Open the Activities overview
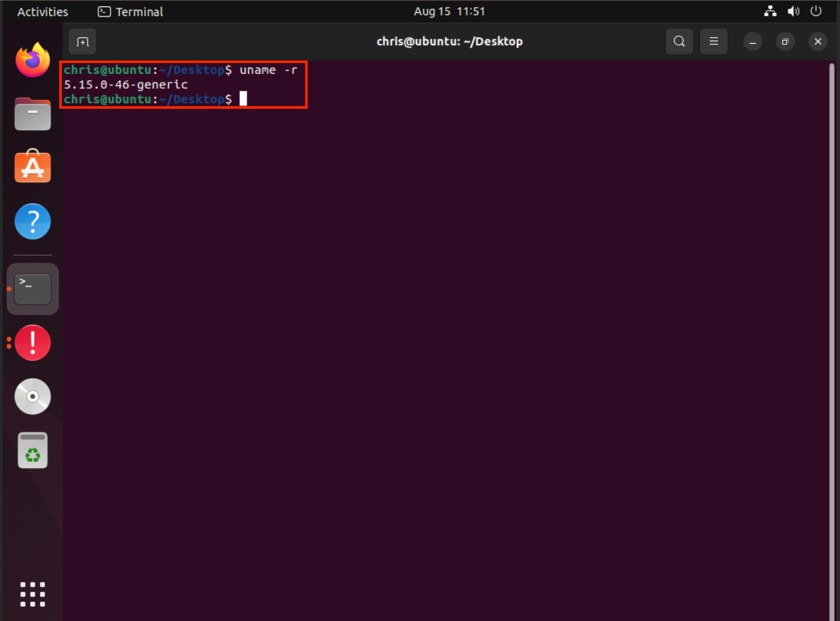Image resolution: width=840 pixels, height=621 pixels. [42, 12]
